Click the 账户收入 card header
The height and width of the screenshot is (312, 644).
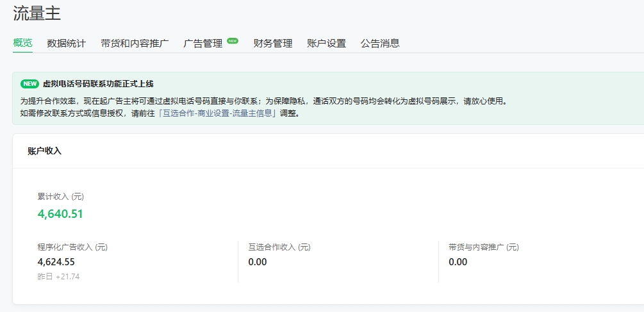(44, 151)
